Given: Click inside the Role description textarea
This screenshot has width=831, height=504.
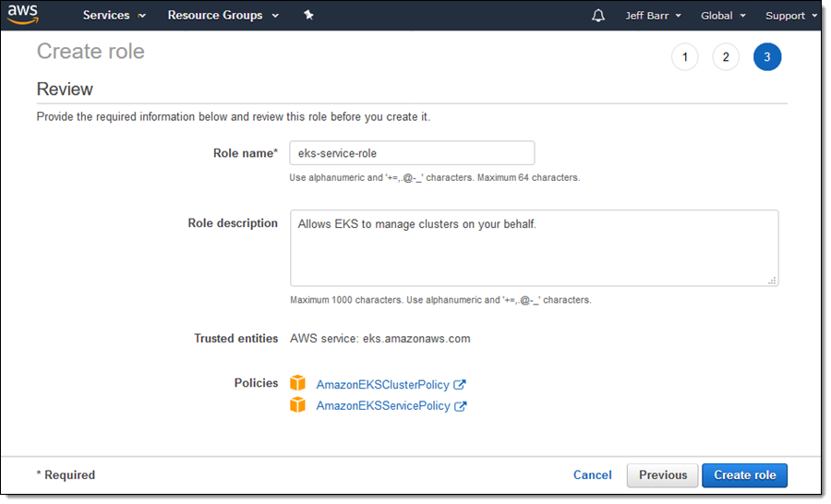Looking at the screenshot, I should pyautogui.click(x=534, y=247).
